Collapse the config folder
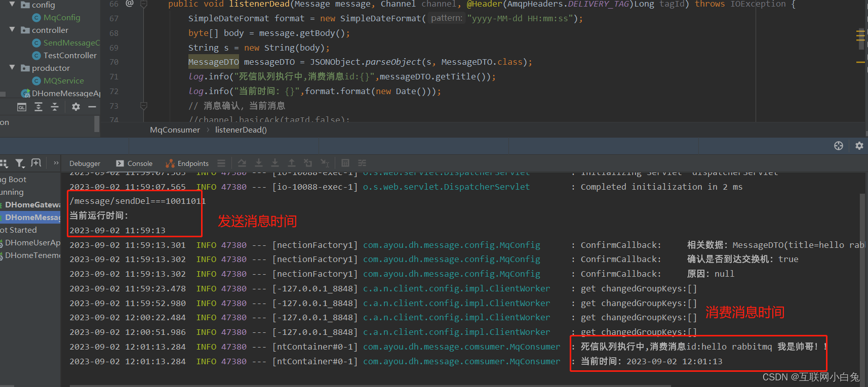Image resolution: width=868 pixels, height=387 pixels. (x=12, y=5)
